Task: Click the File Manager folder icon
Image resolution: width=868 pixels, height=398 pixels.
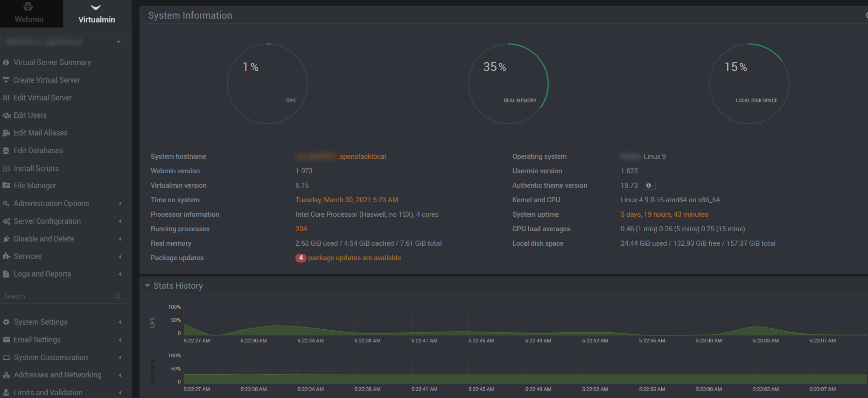Action: coord(6,186)
